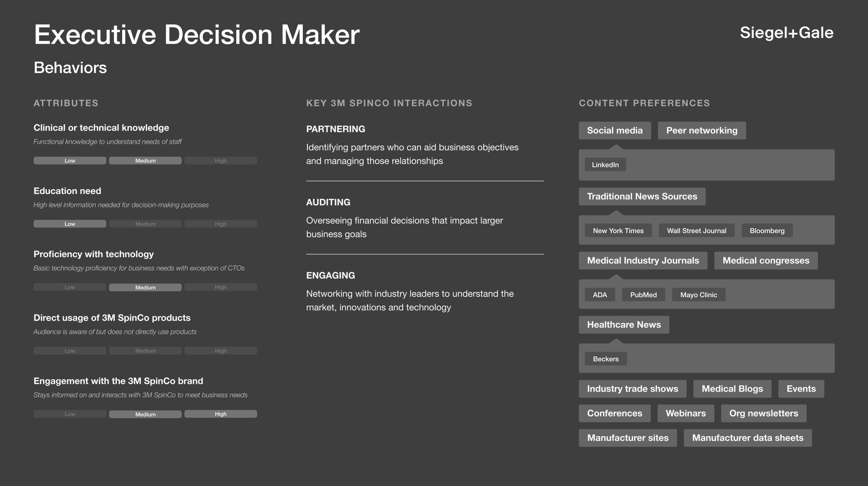Select the Webinars tag
Image resolution: width=868 pixels, height=486 pixels.
[686, 413]
